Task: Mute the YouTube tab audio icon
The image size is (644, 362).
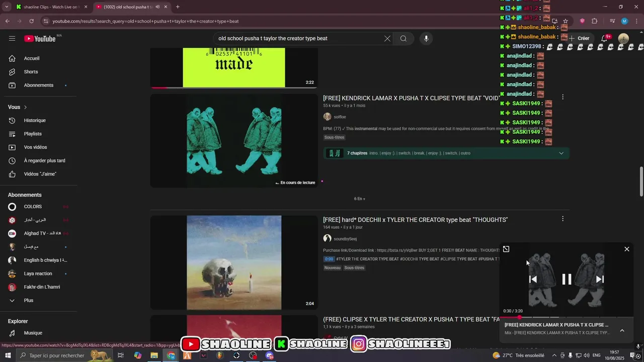Action: pyautogui.click(x=157, y=7)
